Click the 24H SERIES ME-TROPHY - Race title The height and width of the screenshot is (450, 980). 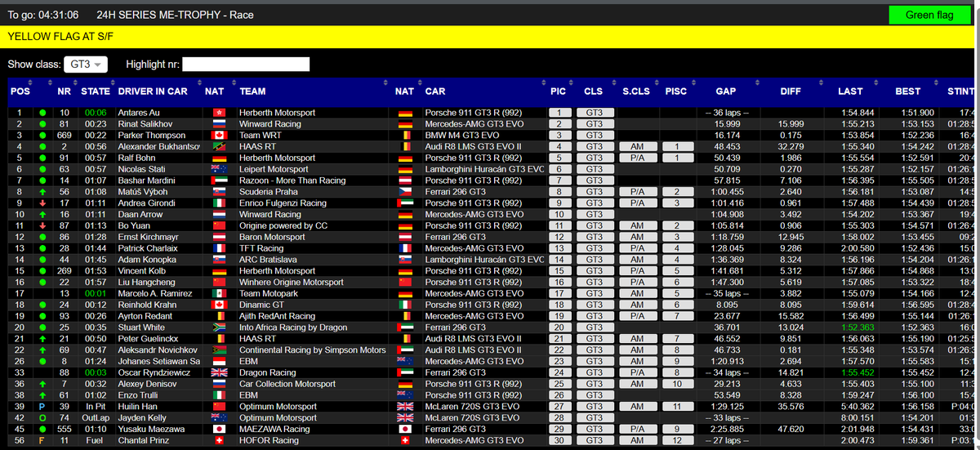(x=175, y=15)
